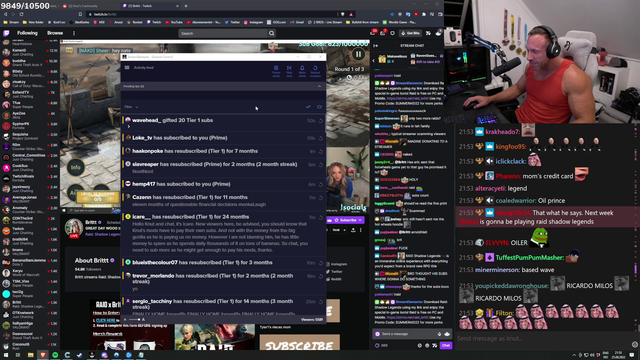Viewport: 640px width, 360px height.
Task: Open the Brave browser taskbar icon
Action: pyautogui.click(x=43, y=355)
